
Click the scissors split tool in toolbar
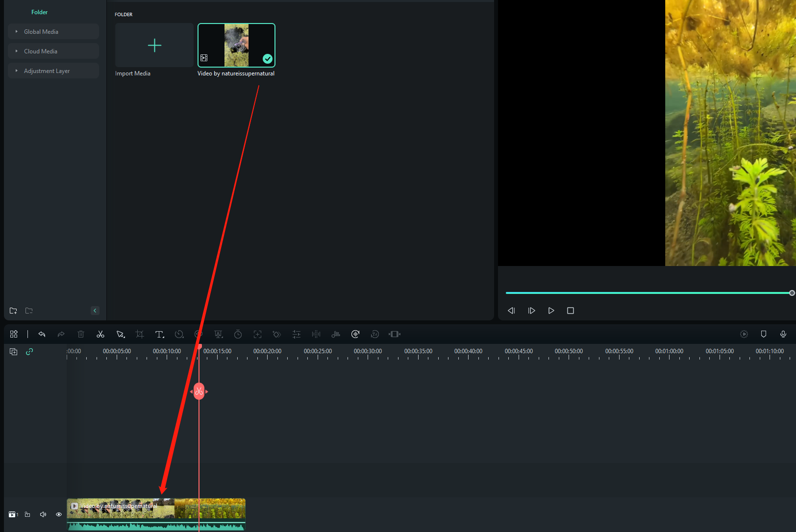(100, 334)
